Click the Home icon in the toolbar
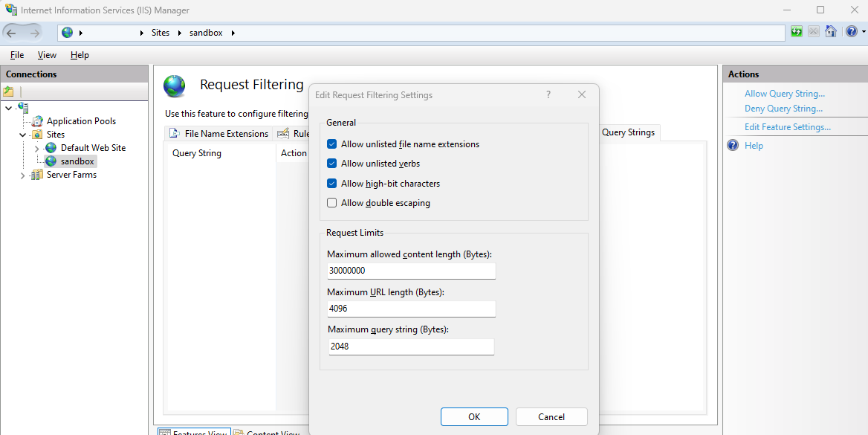Viewport: 868px width, 435px height. (831, 32)
